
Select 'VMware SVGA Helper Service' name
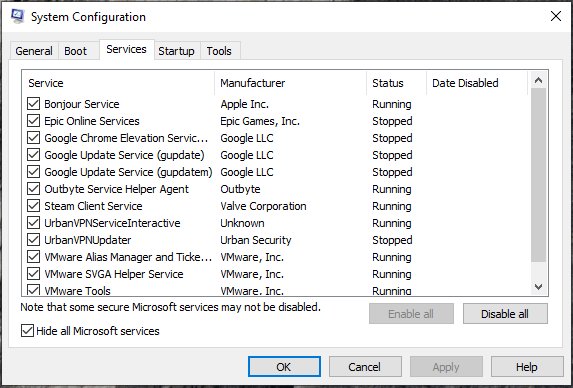pos(114,274)
